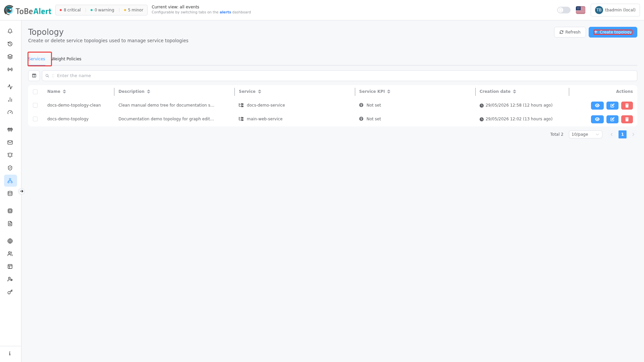This screenshot has width=644, height=362.
Task: Change language via the US flag icon
Action: click(x=581, y=10)
